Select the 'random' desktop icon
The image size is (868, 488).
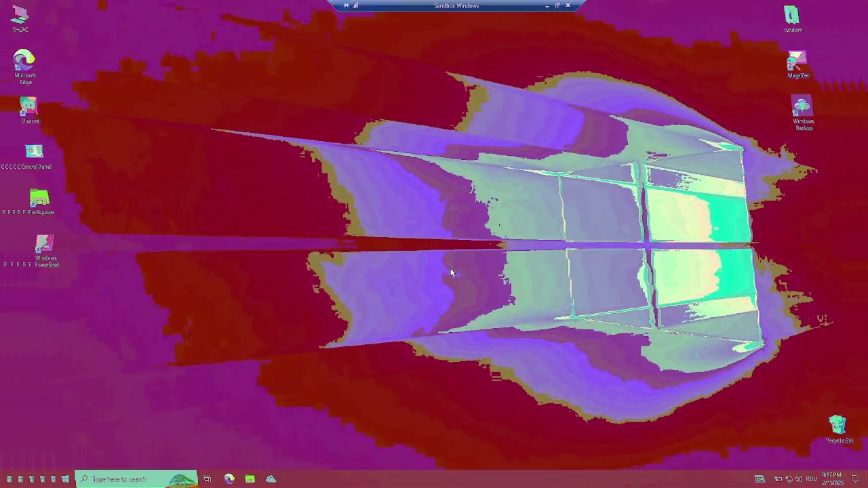(792, 19)
